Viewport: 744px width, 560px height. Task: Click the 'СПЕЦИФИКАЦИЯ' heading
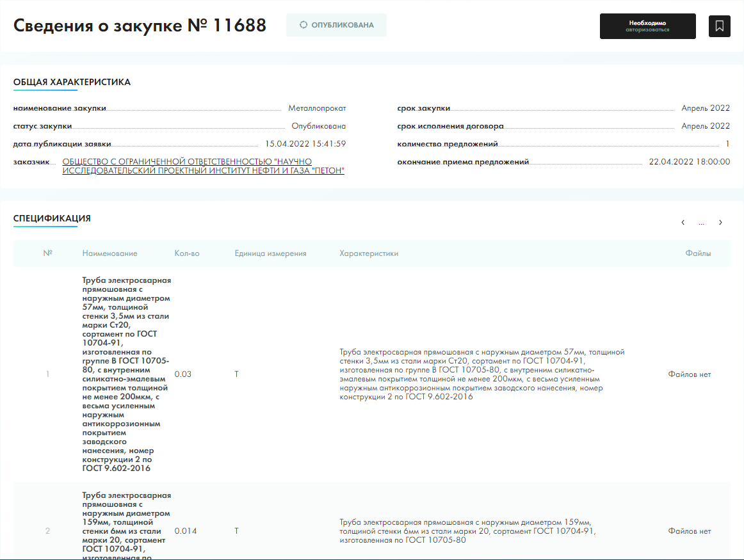tap(52, 218)
